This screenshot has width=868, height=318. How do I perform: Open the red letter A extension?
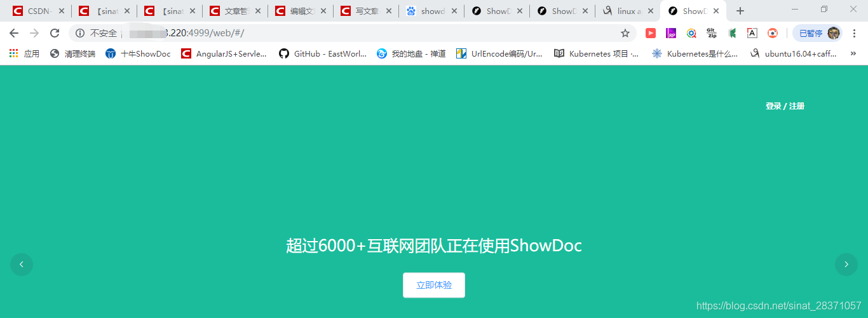click(752, 33)
